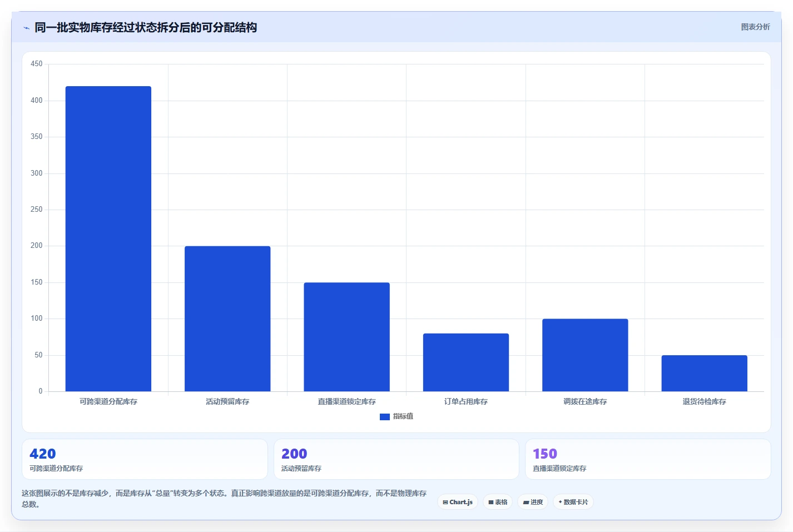Click the 退货待检库存 bar in chart
This screenshot has height=532, width=793.
pos(704,373)
